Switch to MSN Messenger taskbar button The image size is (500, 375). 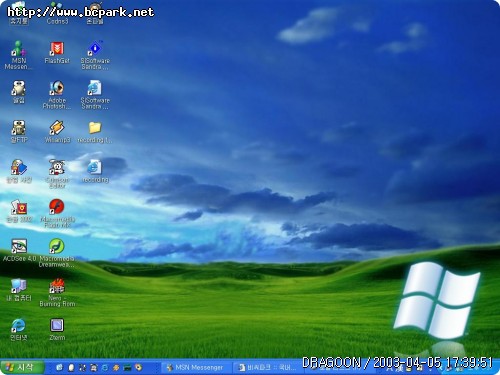pos(196,368)
